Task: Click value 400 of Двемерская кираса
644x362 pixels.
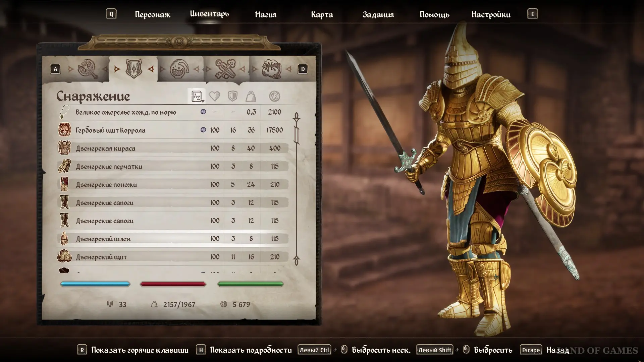Action: (x=275, y=148)
